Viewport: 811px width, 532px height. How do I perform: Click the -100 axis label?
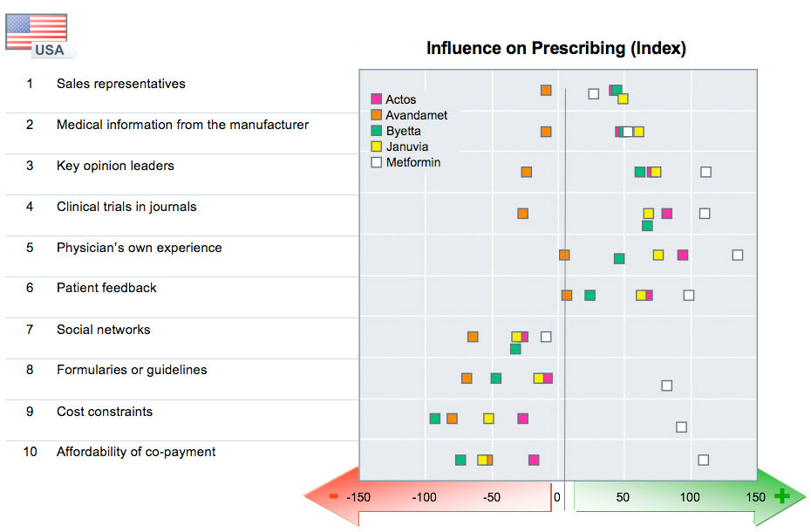click(x=424, y=497)
